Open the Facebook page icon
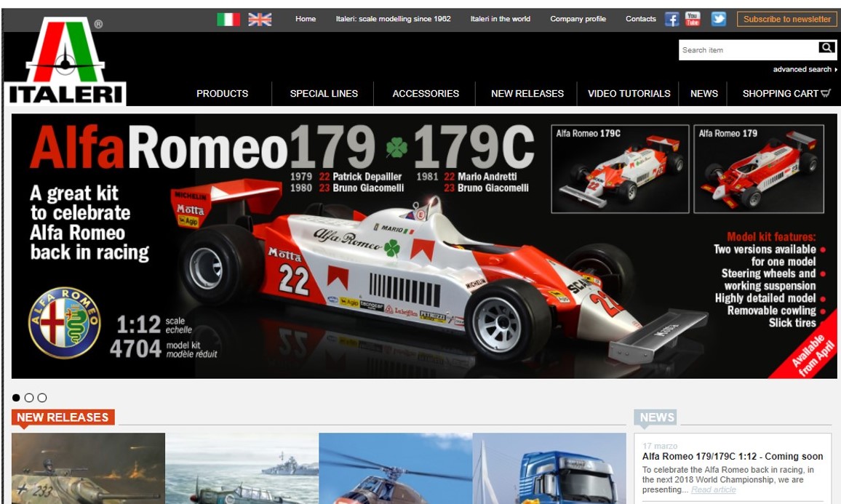 click(671, 20)
